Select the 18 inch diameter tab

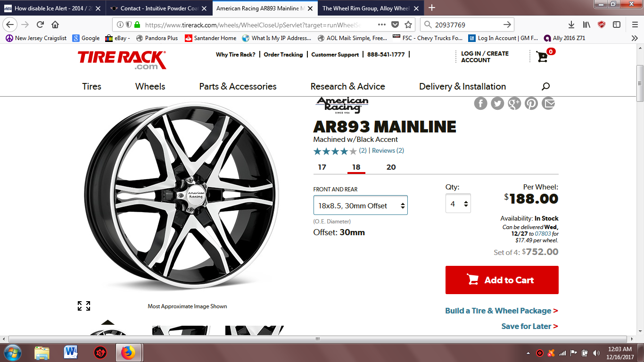pos(356,167)
